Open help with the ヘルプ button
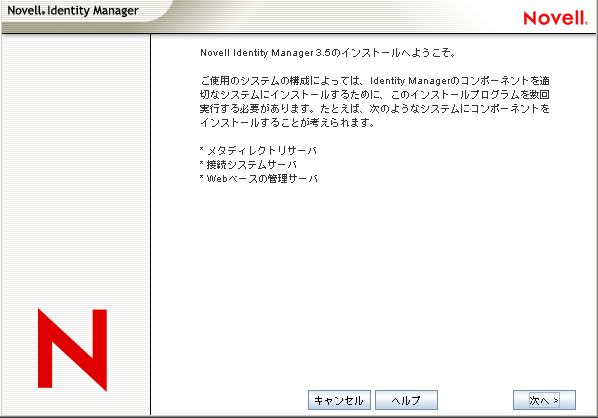The height and width of the screenshot is (418, 598). point(406,400)
